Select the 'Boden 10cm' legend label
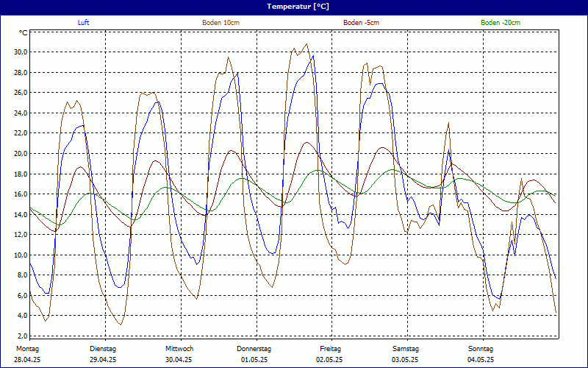The width and height of the screenshot is (588, 368). 220,23
